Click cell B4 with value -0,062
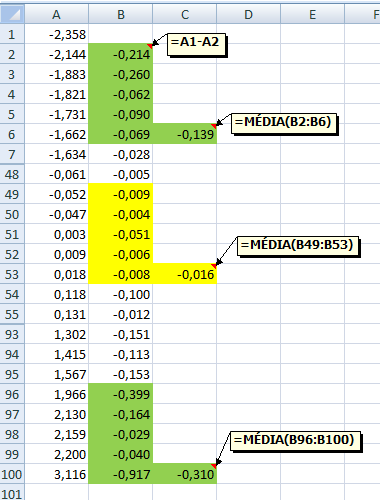 click(x=121, y=94)
